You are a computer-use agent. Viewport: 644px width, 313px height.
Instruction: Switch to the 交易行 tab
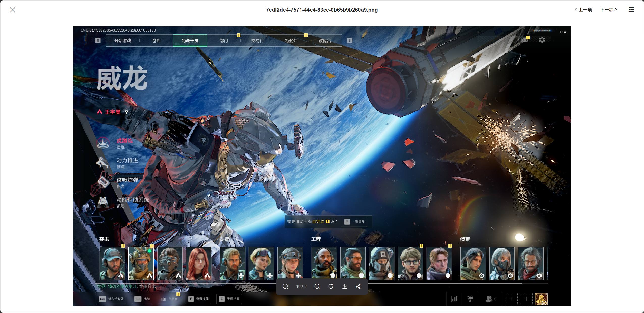pos(257,41)
